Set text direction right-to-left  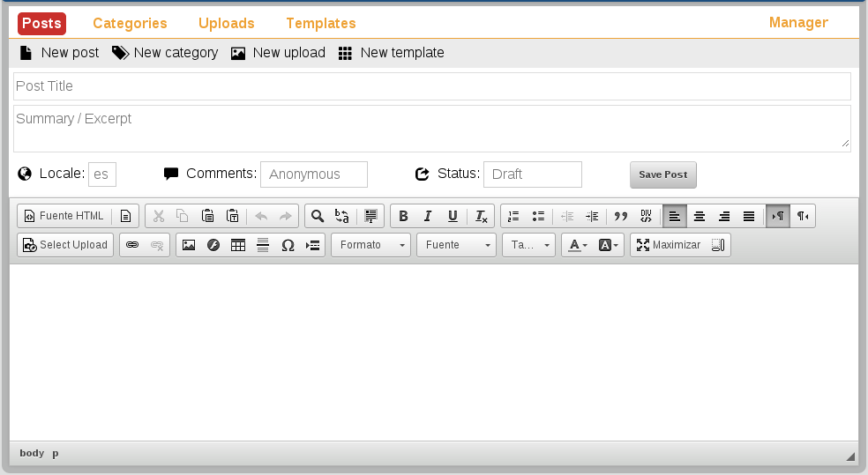coord(803,216)
